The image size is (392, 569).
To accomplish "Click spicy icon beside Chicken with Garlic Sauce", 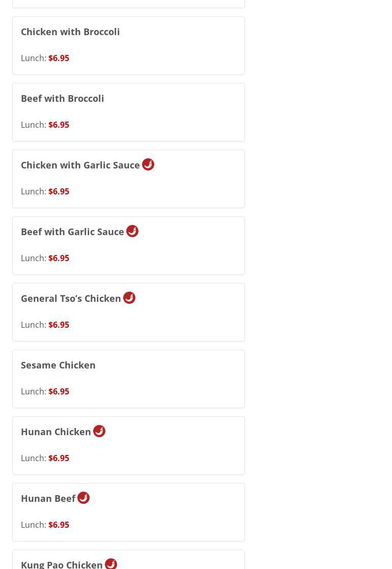I will tap(148, 164).
